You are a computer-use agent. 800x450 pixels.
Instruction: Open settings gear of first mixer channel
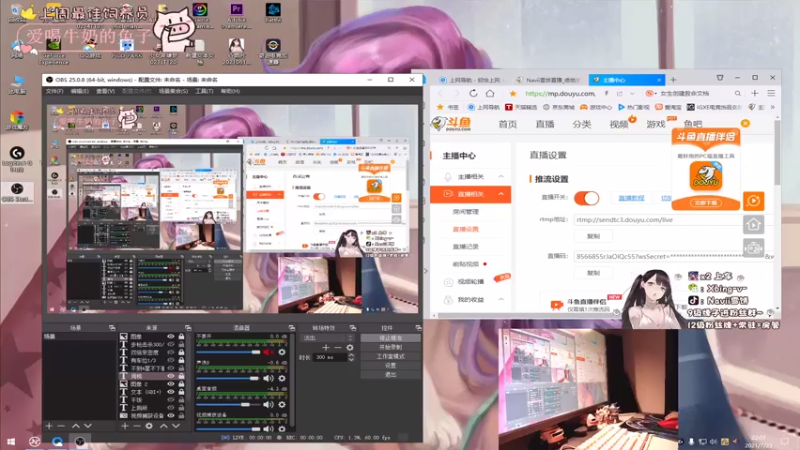click(282, 352)
